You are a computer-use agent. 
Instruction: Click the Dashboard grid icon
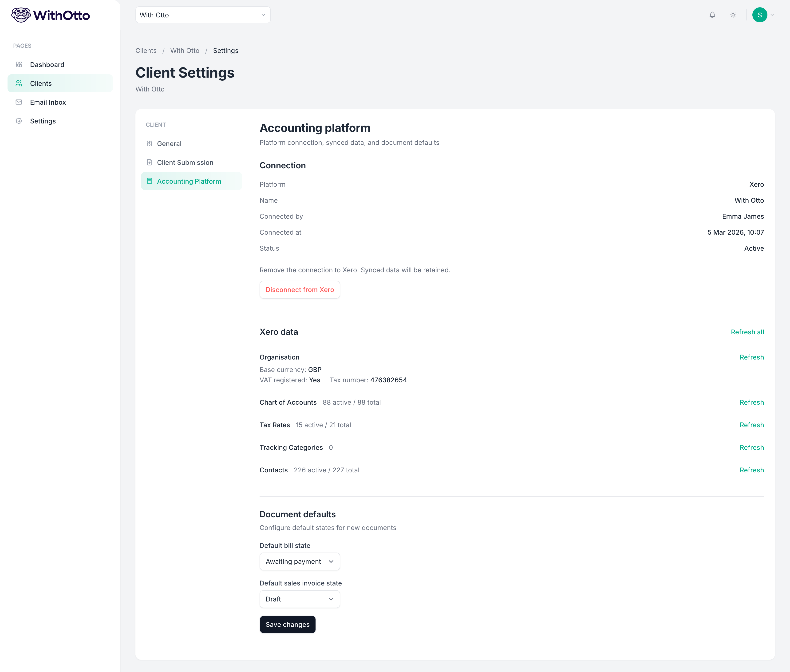click(x=19, y=64)
